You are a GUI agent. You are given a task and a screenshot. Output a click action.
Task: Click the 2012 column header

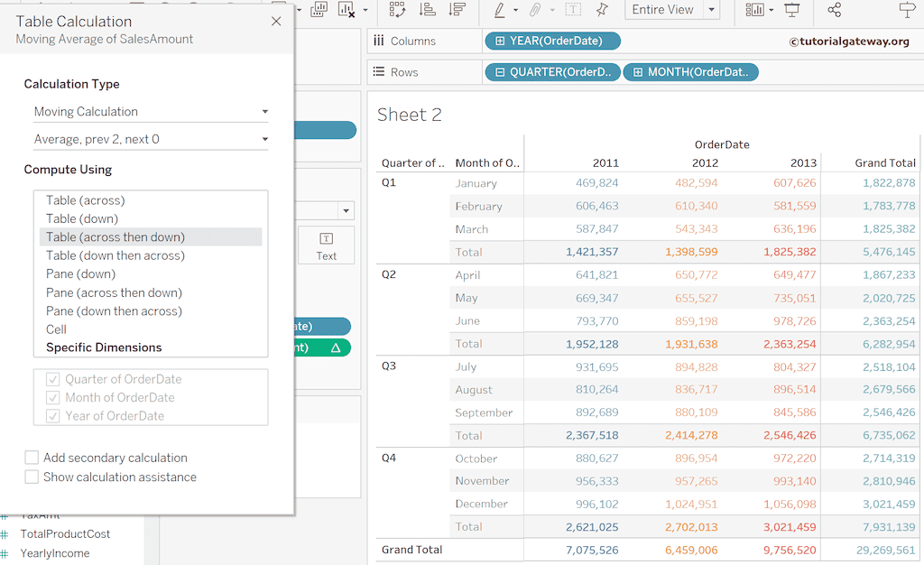[705, 163]
